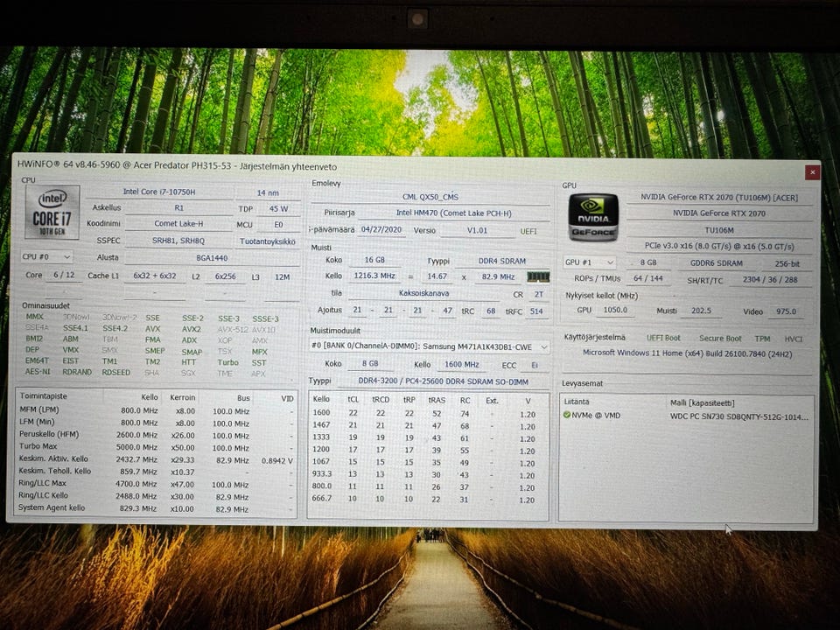Open the CPU #0 selector dropdown
Viewport: 840px width, 630px height.
coord(46,256)
